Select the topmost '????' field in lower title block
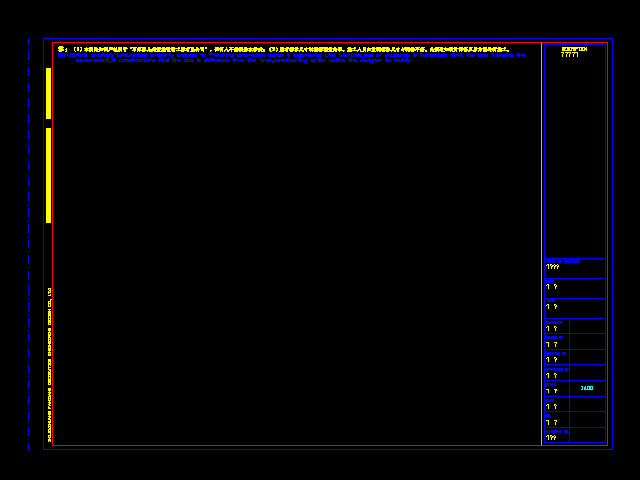 pyautogui.click(x=553, y=267)
